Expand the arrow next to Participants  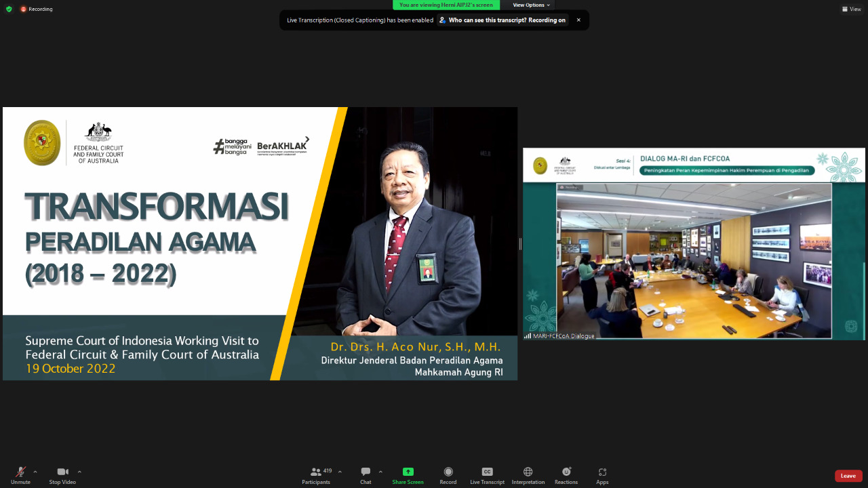pos(340,472)
